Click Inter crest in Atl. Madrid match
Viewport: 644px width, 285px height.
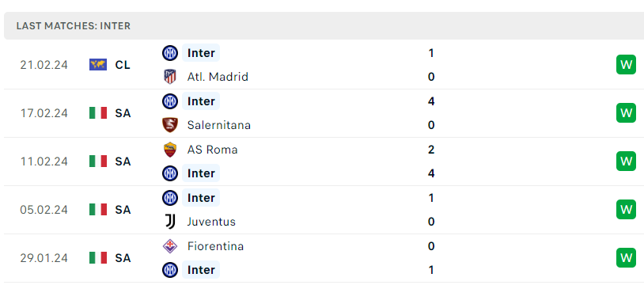click(x=170, y=53)
